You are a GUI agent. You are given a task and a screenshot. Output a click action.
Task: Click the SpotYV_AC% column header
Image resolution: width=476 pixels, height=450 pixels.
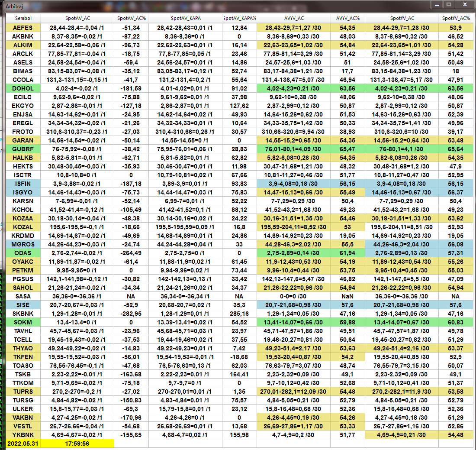coord(456,18)
